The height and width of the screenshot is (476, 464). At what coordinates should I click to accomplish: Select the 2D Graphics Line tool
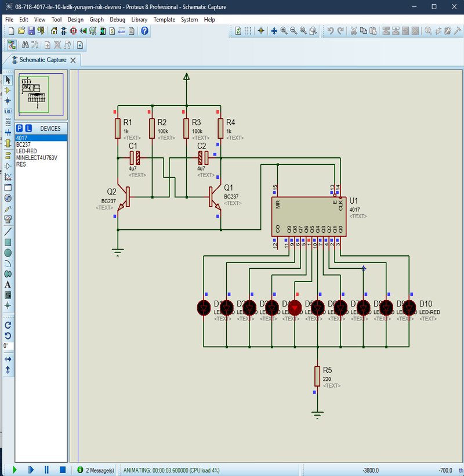click(8, 231)
